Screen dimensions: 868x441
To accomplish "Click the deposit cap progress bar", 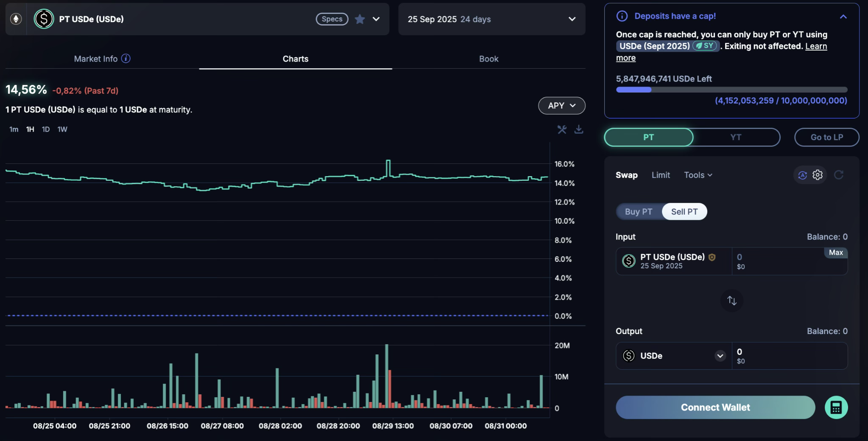I will click(731, 90).
